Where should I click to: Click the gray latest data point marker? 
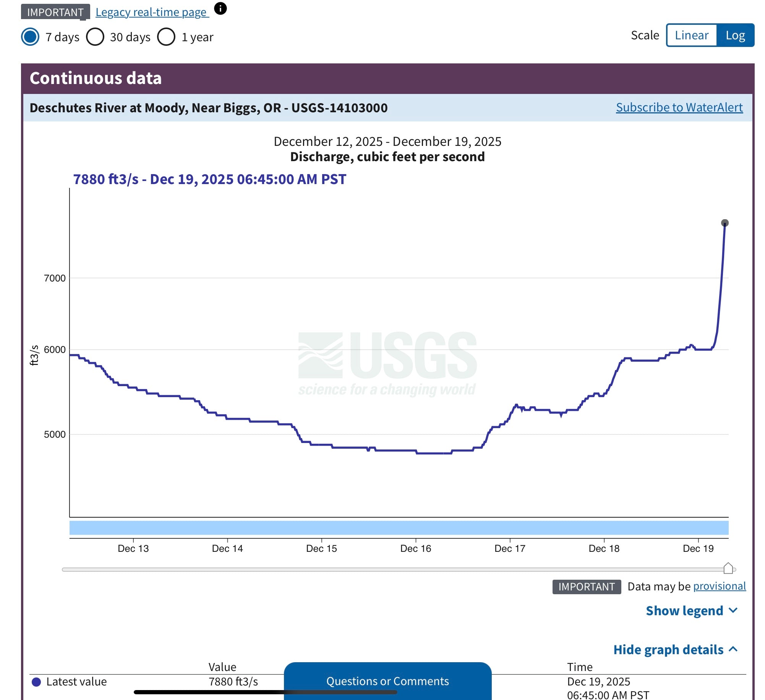coord(724,223)
